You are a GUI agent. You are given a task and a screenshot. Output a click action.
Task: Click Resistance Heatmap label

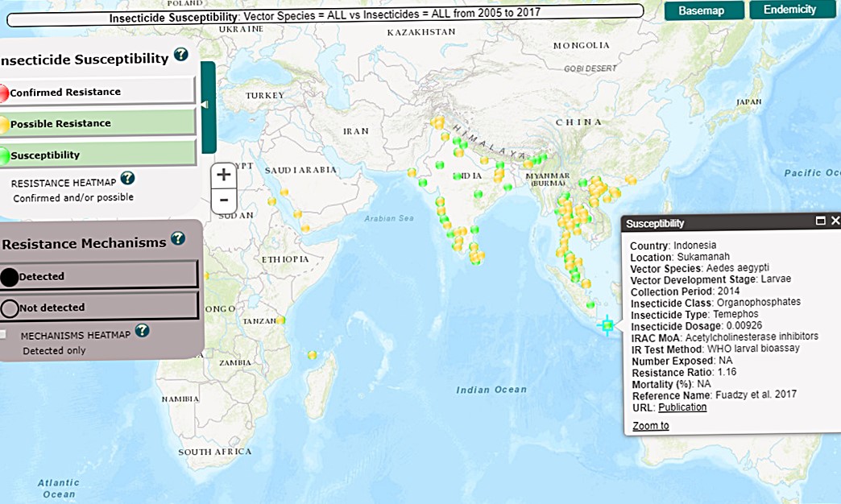(x=64, y=183)
